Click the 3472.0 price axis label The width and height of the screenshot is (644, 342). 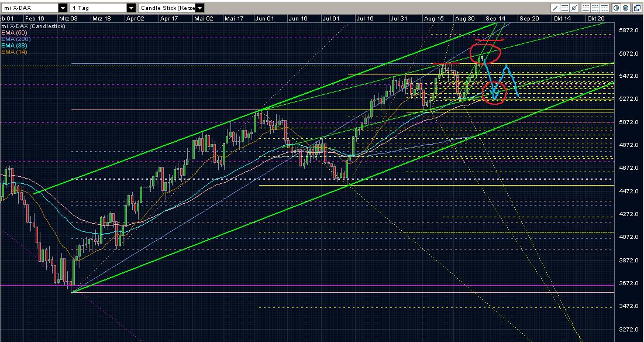click(629, 306)
